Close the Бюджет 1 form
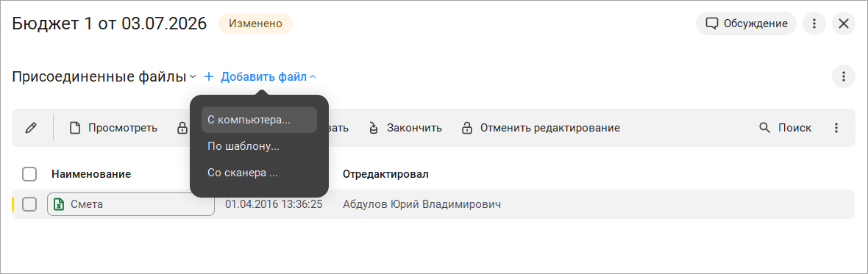Image resolution: width=868 pixels, height=274 pixels. [844, 24]
